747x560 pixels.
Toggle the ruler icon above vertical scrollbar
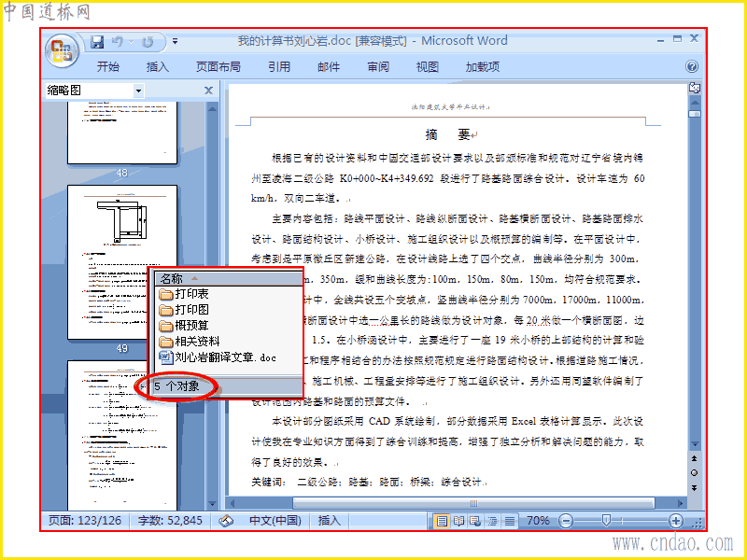[695, 88]
